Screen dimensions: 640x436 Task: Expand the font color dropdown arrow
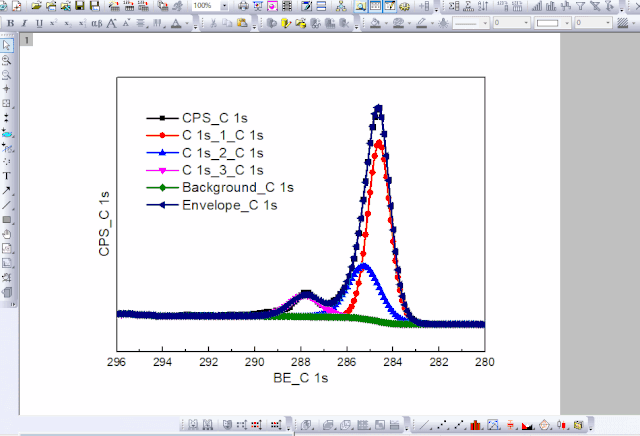click(188, 21)
